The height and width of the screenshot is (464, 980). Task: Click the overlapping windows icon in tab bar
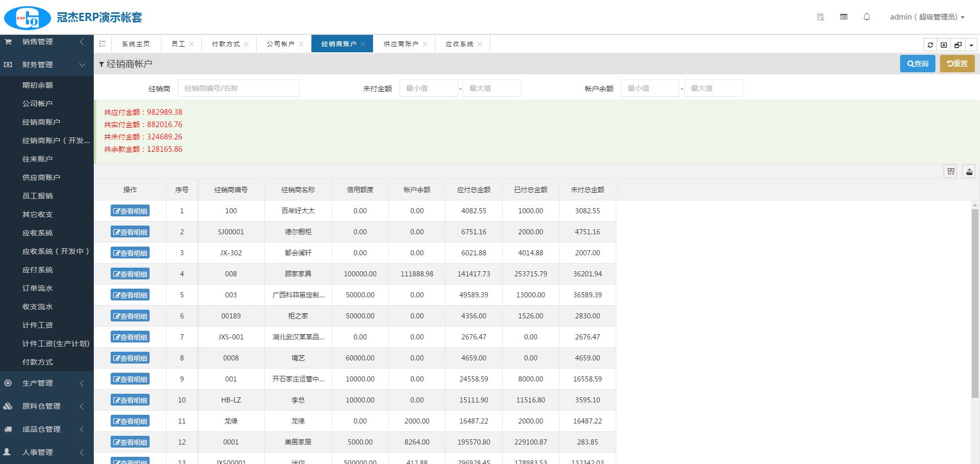(x=957, y=45)
